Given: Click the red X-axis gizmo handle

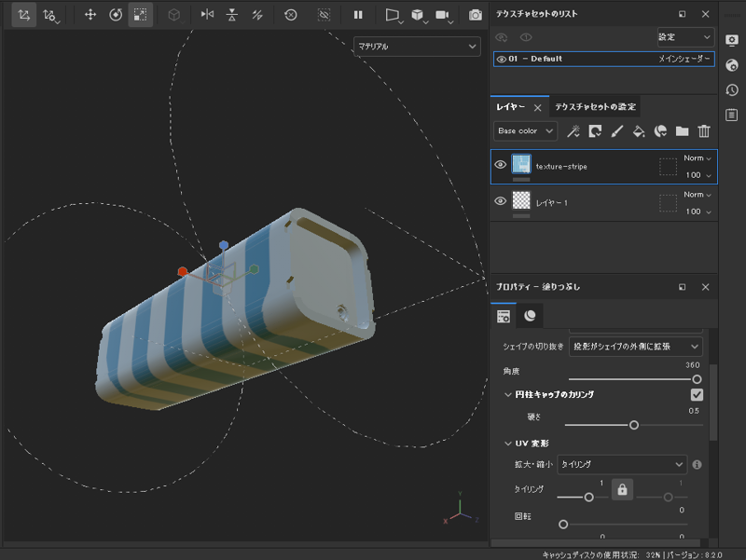Looking at the screenshot, I should [182, 271].
